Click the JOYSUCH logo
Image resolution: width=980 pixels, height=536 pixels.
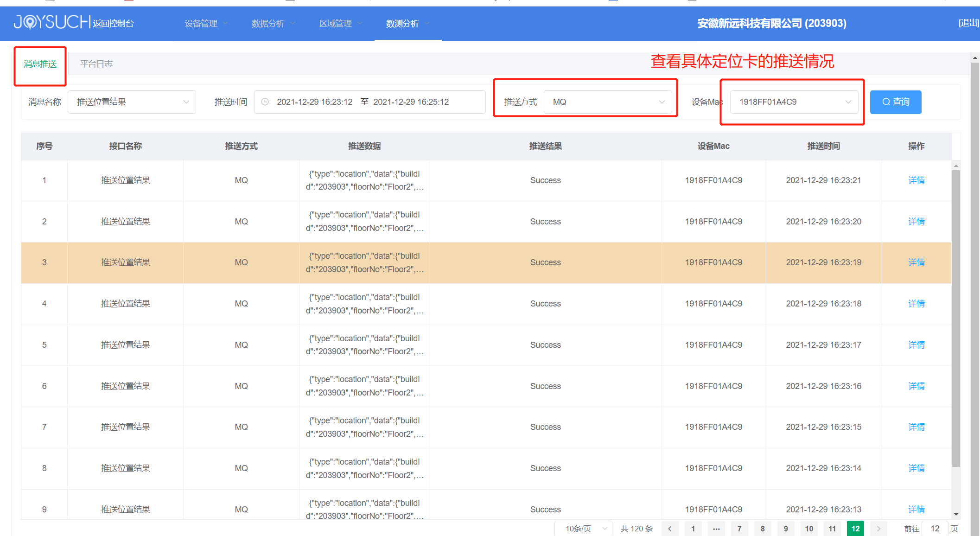51,22
